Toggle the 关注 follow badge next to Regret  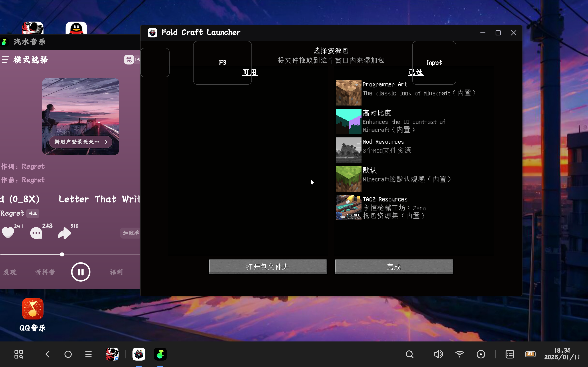(33, 213)
